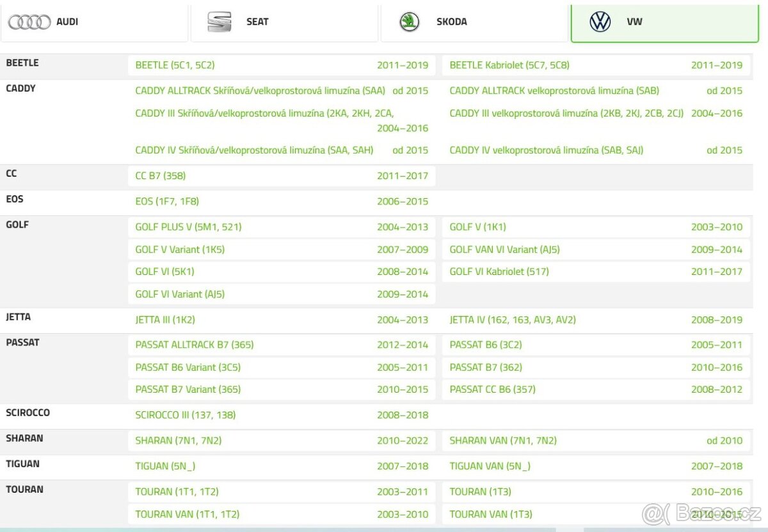Choose EOS (1F7, 1F8) model

coord(167,201)
